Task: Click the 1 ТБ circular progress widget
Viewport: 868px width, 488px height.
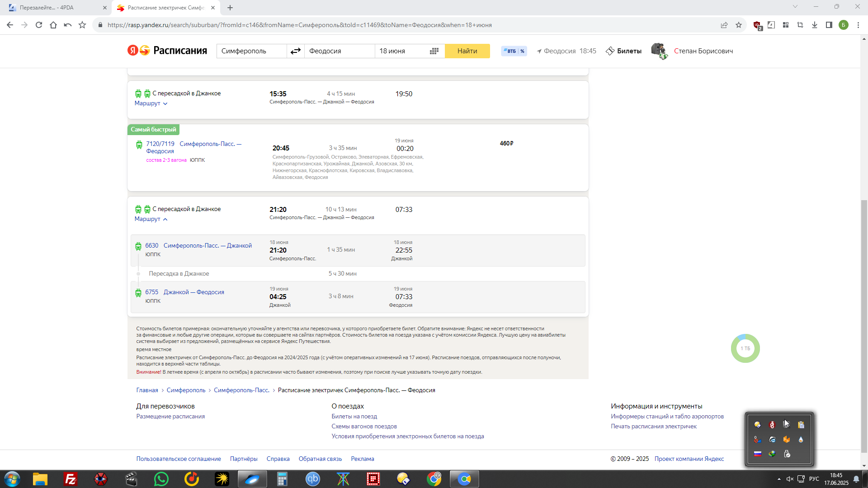Action: 745,348
